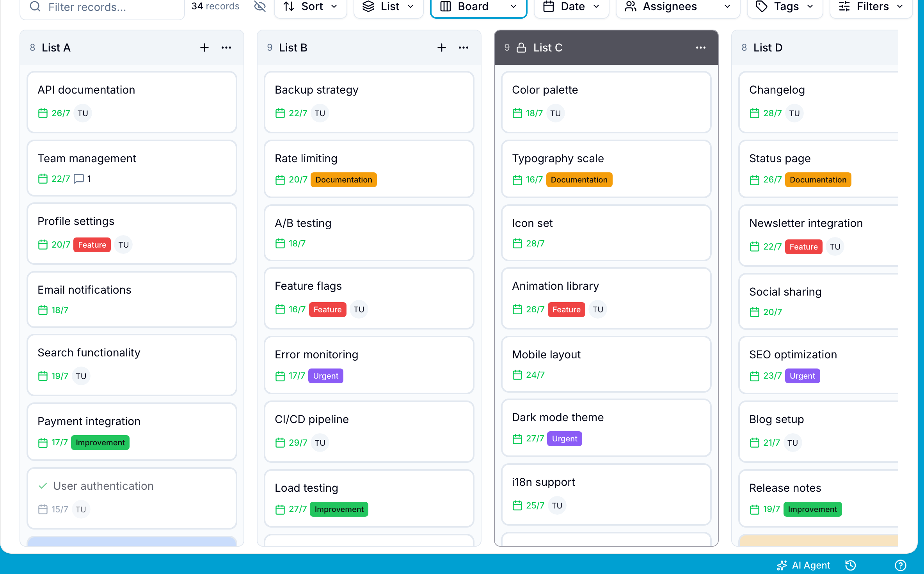
Task: Open List A's three-dot options menu
Action: click(x=226, y=48)
